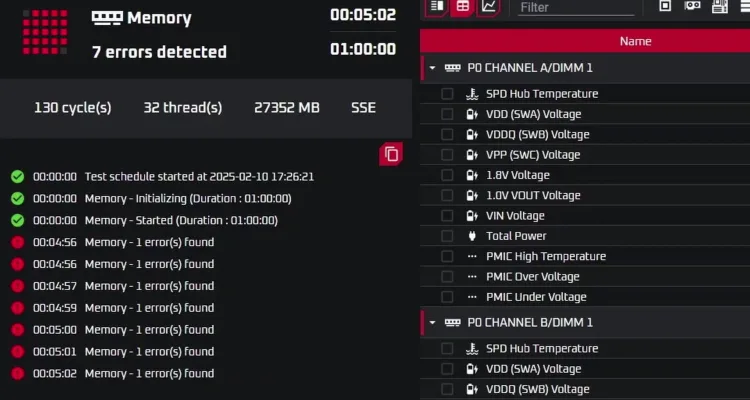This screenshot has width=750, height=400.
Task: Click the CPU sensor category icon
Action: [x=665, y=6]
